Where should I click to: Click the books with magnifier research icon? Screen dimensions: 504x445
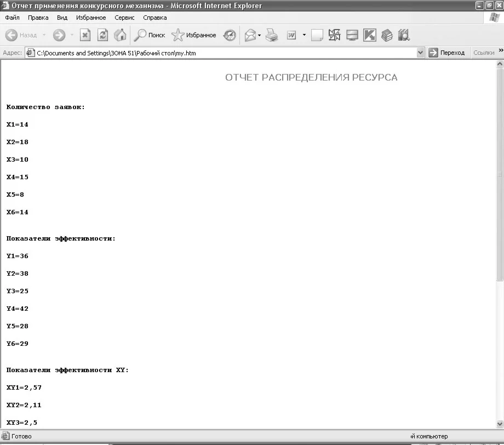pyautogui.click(x=404, y=35)
